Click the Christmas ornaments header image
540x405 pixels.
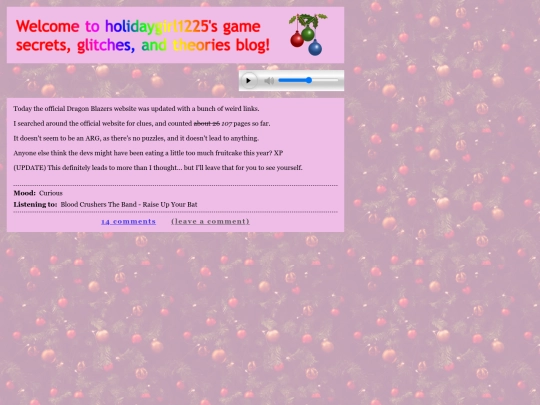308,34
